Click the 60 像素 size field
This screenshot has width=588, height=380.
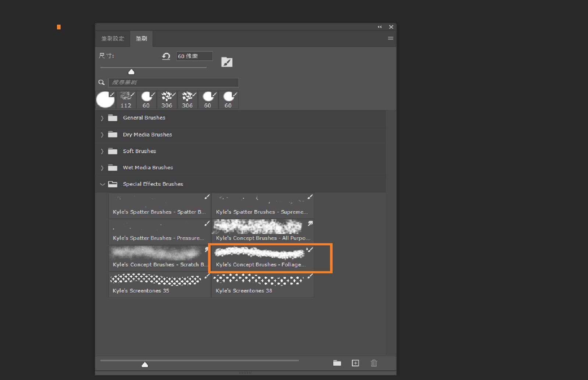coord(194,56)
